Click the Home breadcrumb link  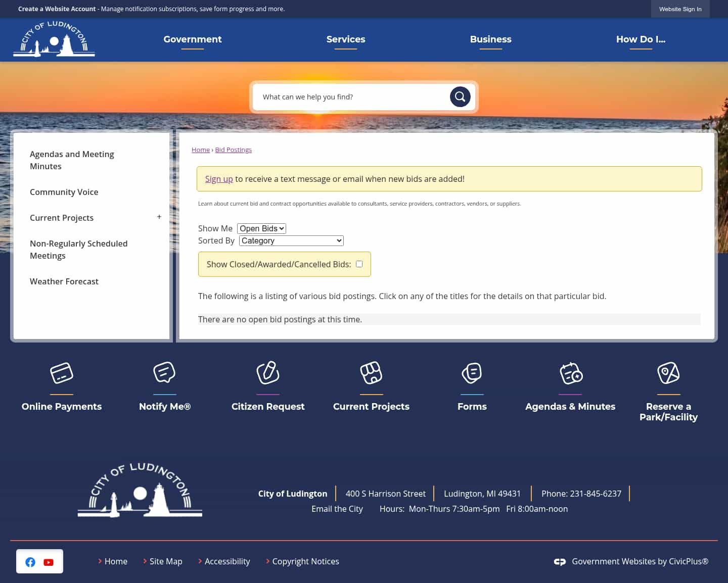pos(201,150)
